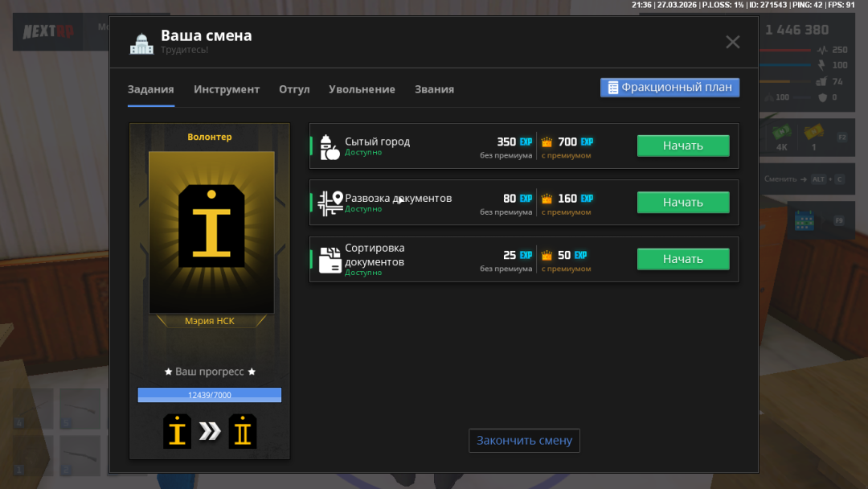Click the premium crown icon beside 700 EXP
This screenshot has width=868, height=489.
tap(547, 142)
